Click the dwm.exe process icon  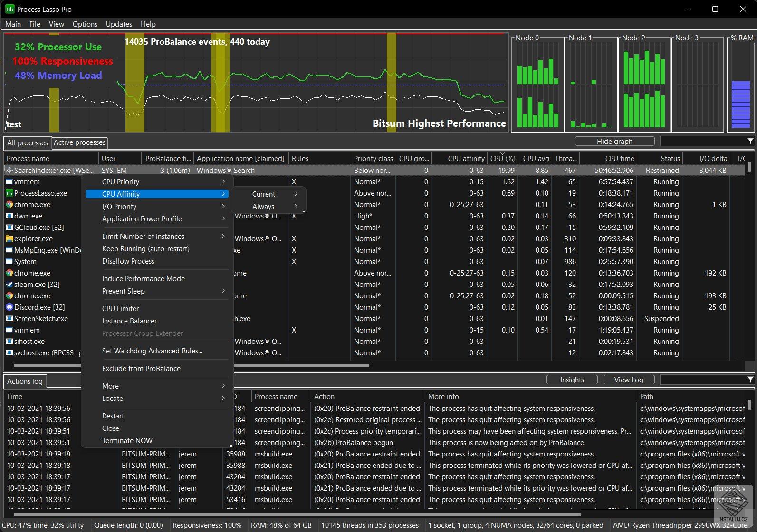pos(9,216)
